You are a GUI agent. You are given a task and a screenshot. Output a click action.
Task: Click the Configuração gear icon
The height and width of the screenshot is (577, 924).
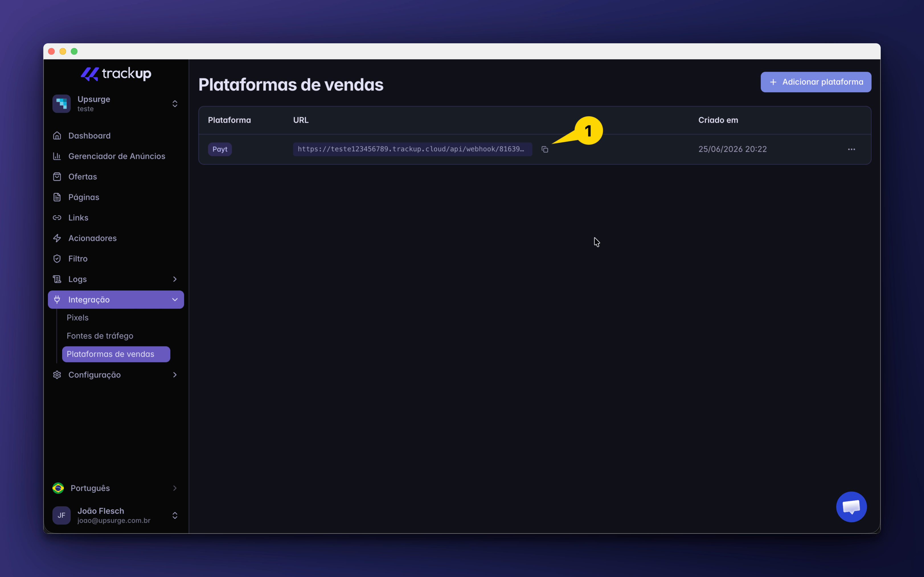click(57, 375)
